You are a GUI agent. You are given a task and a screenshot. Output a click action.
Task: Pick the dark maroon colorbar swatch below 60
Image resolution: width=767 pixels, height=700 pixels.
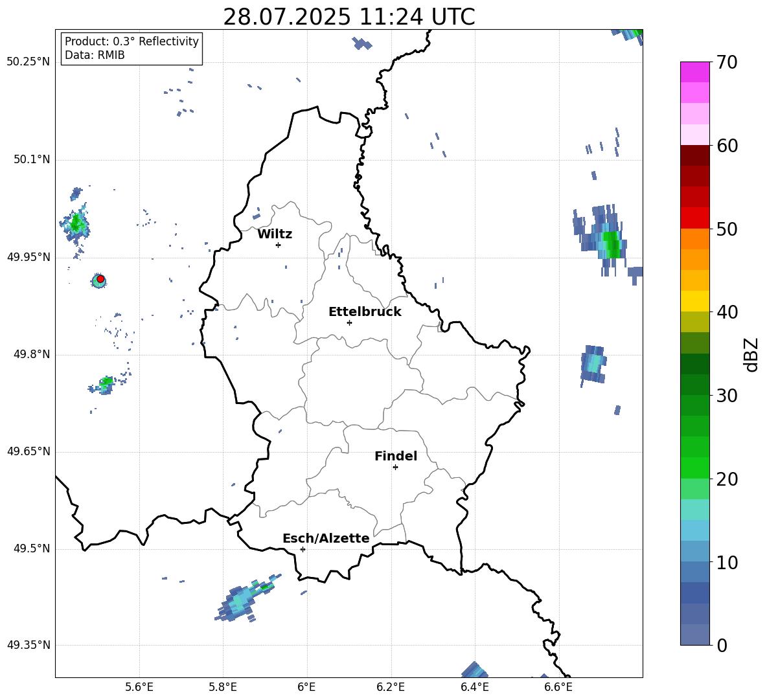tap(694, 155)
